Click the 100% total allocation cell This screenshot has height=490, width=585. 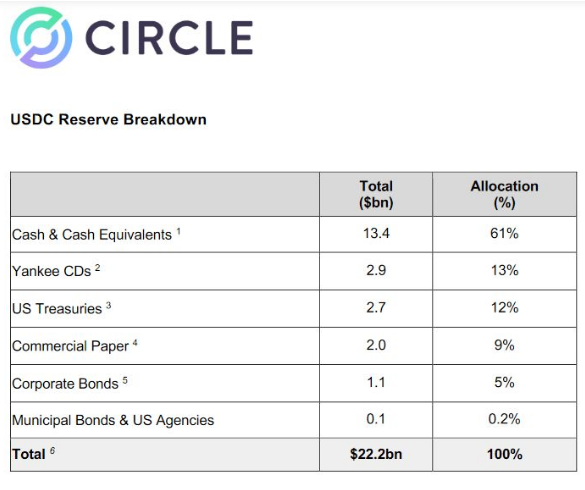[504, 454]
